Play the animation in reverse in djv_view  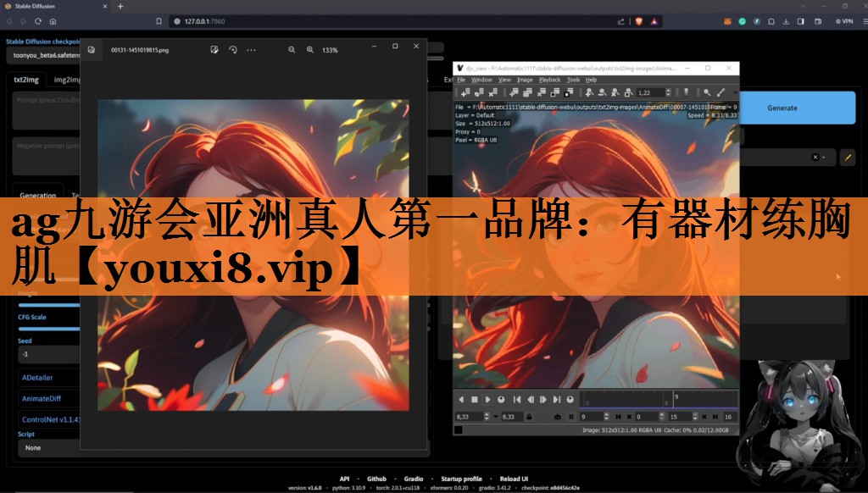tap(461, 400)
